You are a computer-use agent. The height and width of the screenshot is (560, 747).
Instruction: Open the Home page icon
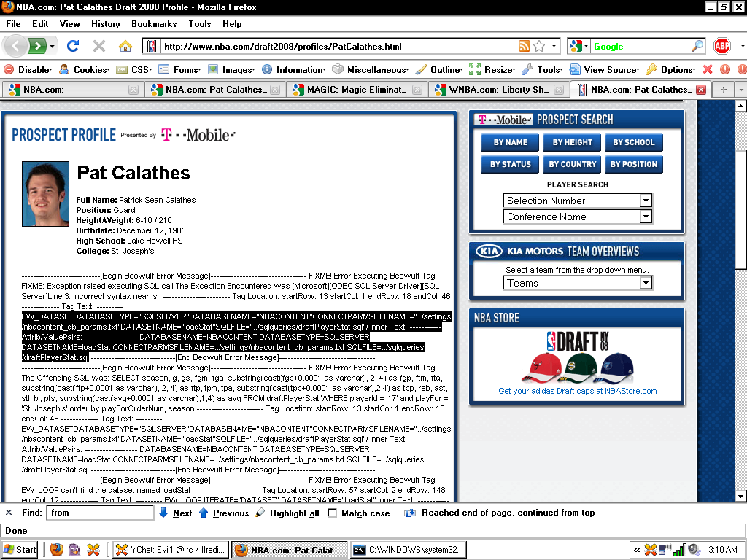[x=125, y=46]
